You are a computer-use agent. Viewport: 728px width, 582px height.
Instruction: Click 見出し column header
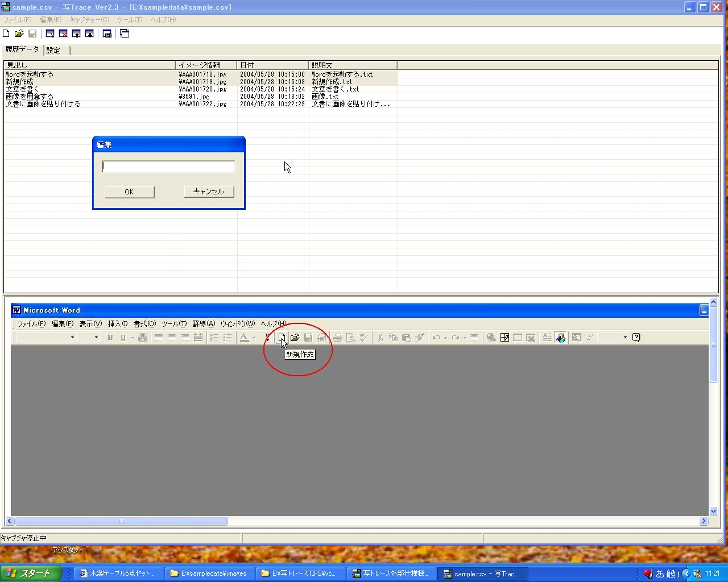90,65
